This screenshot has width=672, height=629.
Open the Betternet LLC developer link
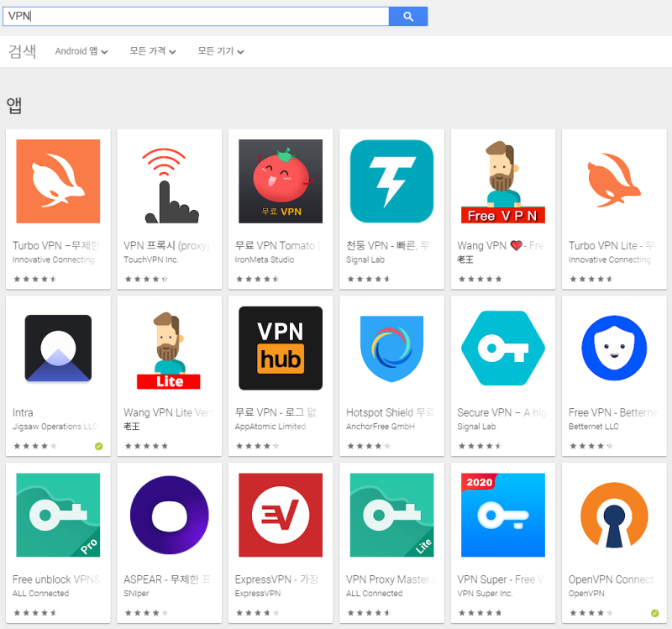click(594, 427)
